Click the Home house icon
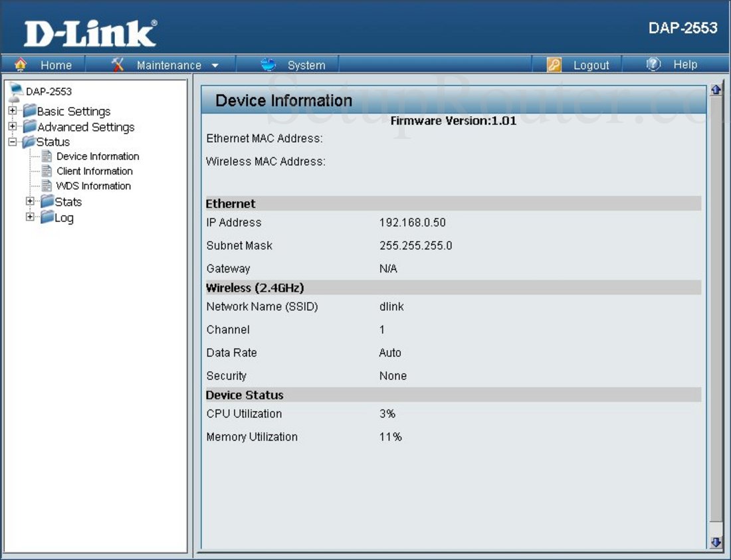This screenshot has height=560, width=731. point(21,64)
